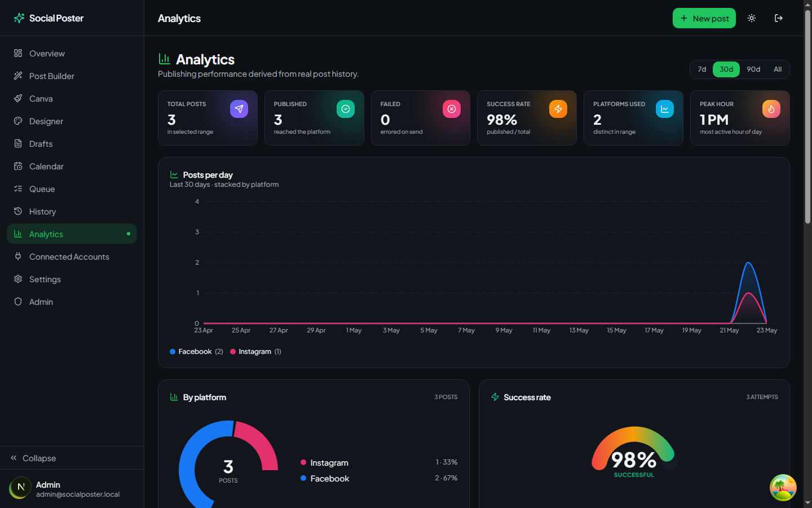Open the Drafts section
812x508 pixels.
(72, 143)
